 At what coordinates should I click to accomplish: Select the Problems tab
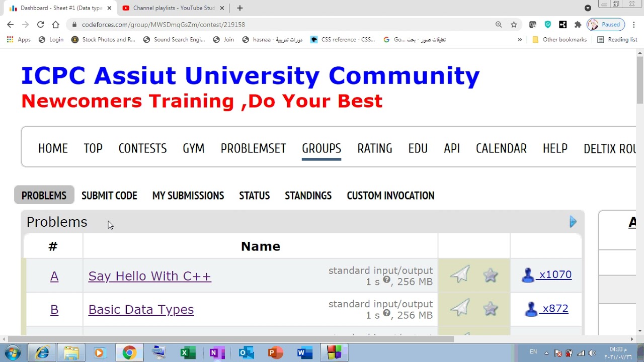(x=44, y=196)
